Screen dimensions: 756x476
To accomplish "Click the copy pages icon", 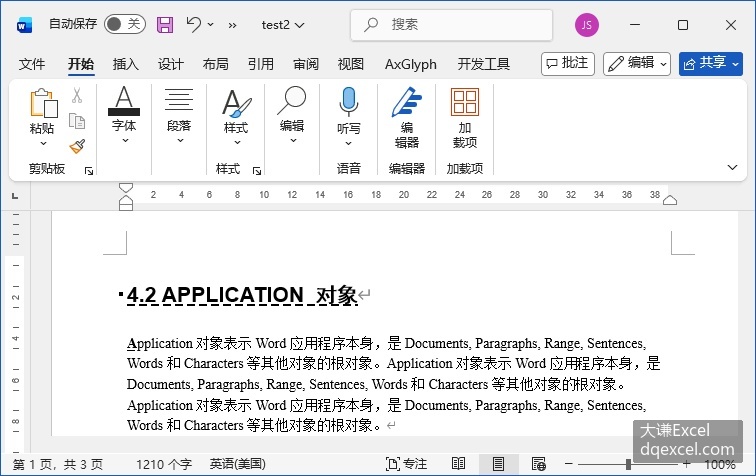I will pyautogui.click(x=77, y=121).
